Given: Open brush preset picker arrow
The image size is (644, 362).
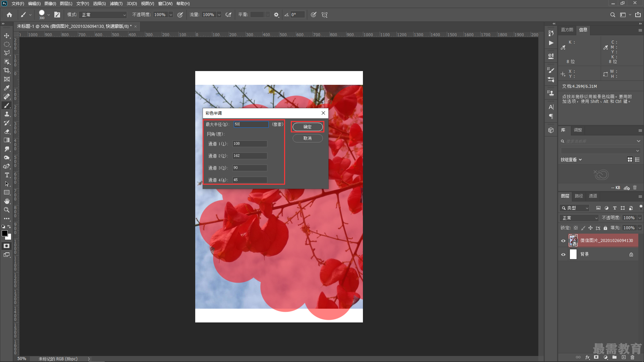Looking at the screenshot, I should (x=49, y=15).
